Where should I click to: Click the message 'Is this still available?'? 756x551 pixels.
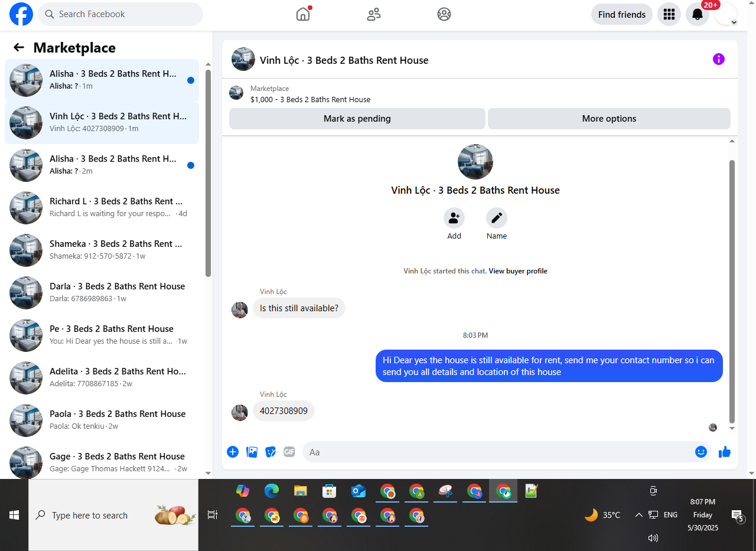click(299, 308)
